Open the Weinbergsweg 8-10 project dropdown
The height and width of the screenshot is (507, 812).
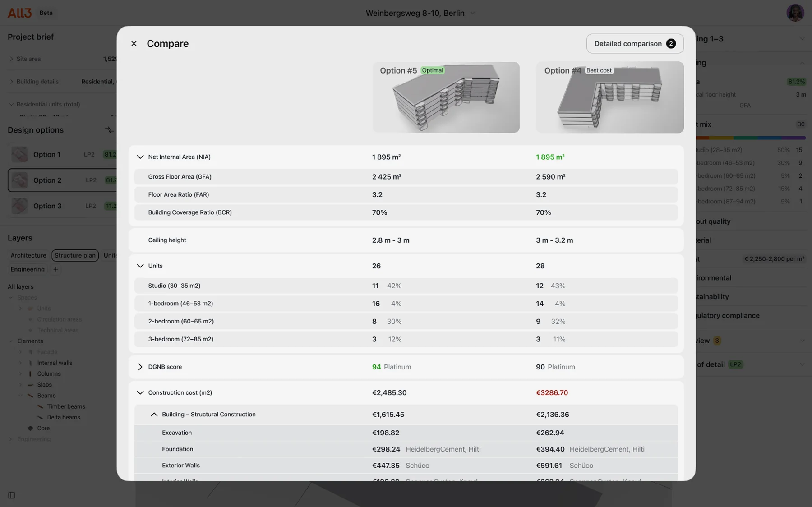pyautogui.click(x=473, y=13)
